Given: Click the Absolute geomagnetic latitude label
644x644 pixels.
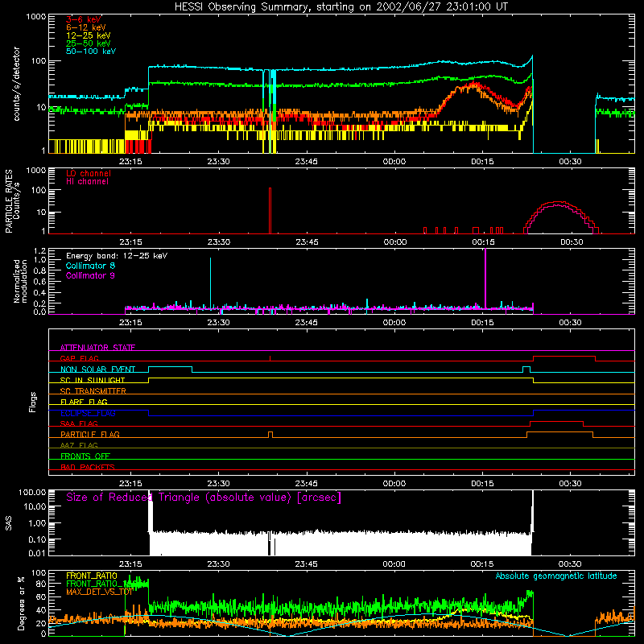Looking at the screenshot, I should [x=556, y=576].
